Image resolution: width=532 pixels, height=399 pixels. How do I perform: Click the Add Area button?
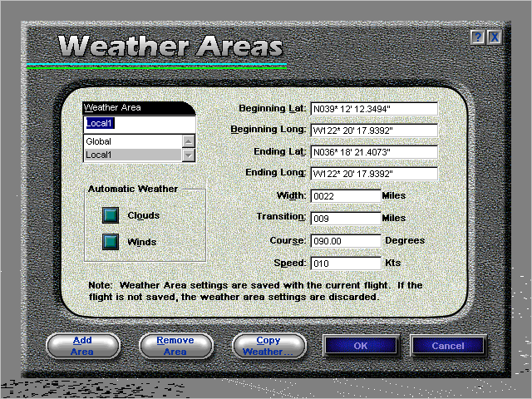pyautogui.click(x=83, y=346)
